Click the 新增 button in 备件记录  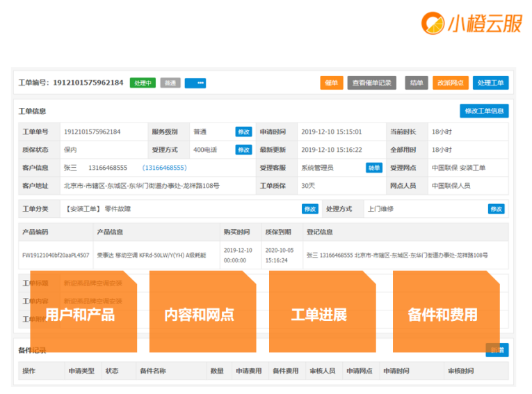tap(497, 350)
